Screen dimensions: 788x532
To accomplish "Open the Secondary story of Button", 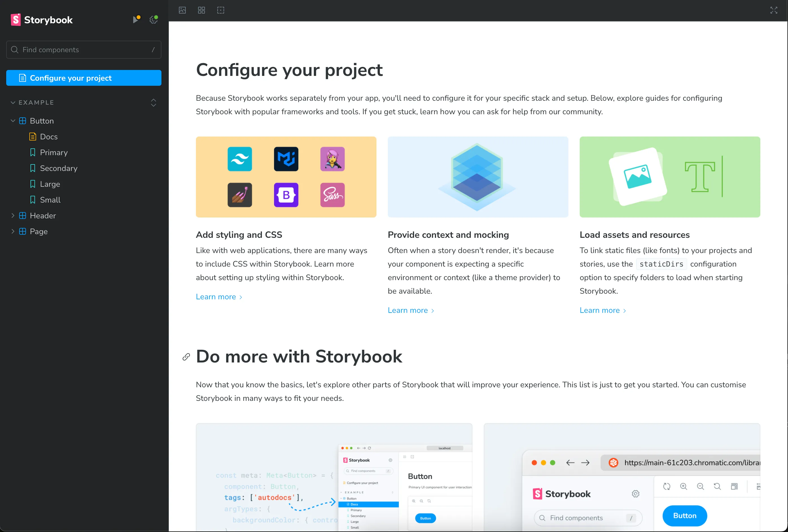I will pyautogui.click(x=58, y=168).
